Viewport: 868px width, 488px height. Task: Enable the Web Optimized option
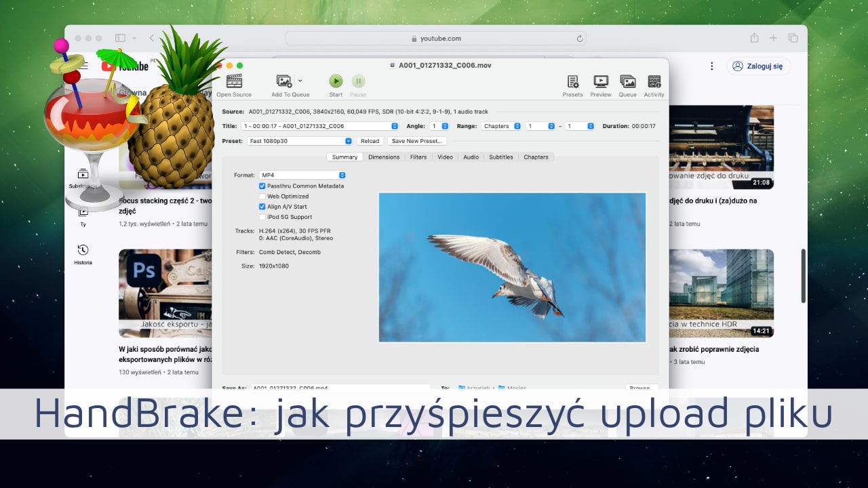pos(262,196)
